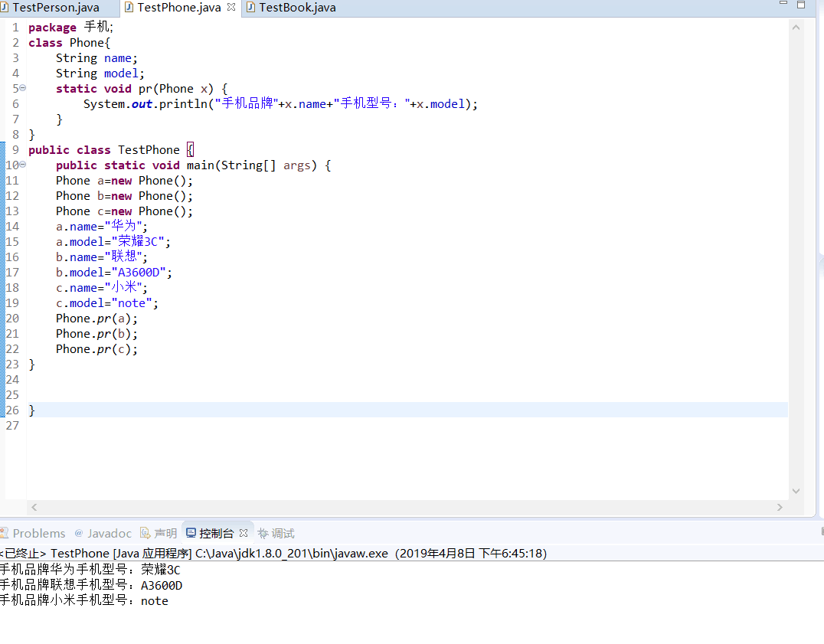This screenshot has width=824, height=644.
Task: Click the Java file icon on TestBook.java tab
Action: (250, 8)
